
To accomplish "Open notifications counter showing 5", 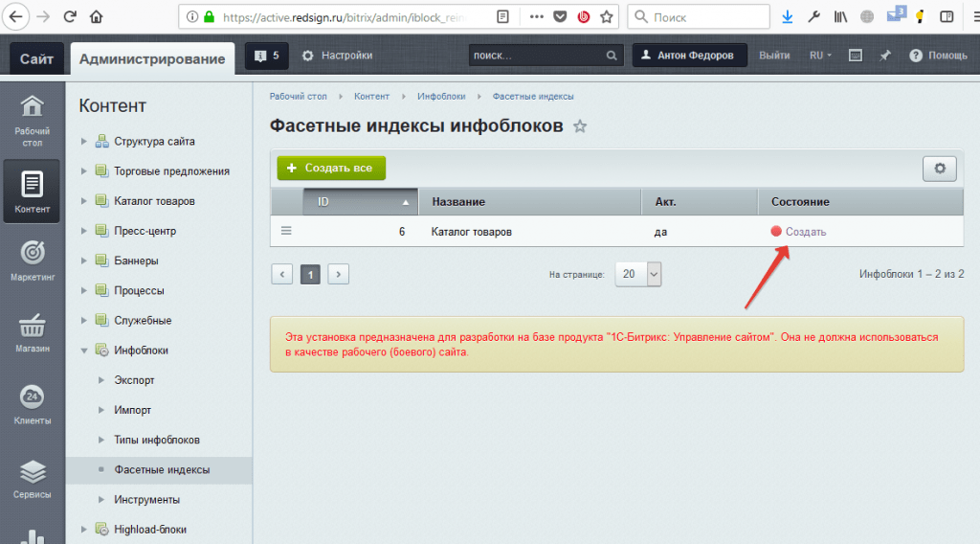I will click(x=267, y=56).
